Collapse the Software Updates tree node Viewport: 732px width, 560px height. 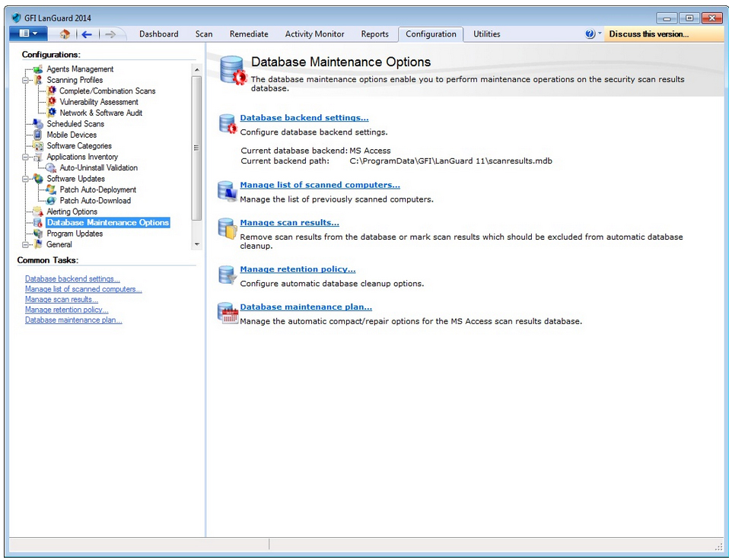26,179
